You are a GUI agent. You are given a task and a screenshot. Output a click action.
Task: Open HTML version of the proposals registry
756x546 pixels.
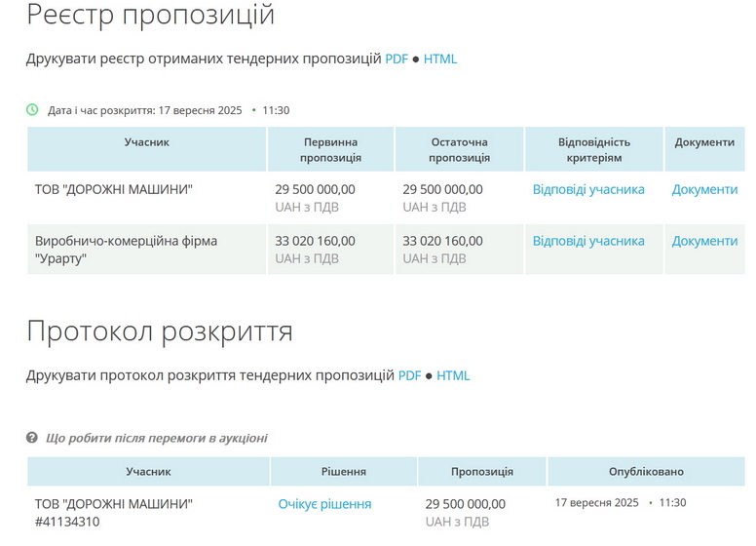[x=439, y=58]
